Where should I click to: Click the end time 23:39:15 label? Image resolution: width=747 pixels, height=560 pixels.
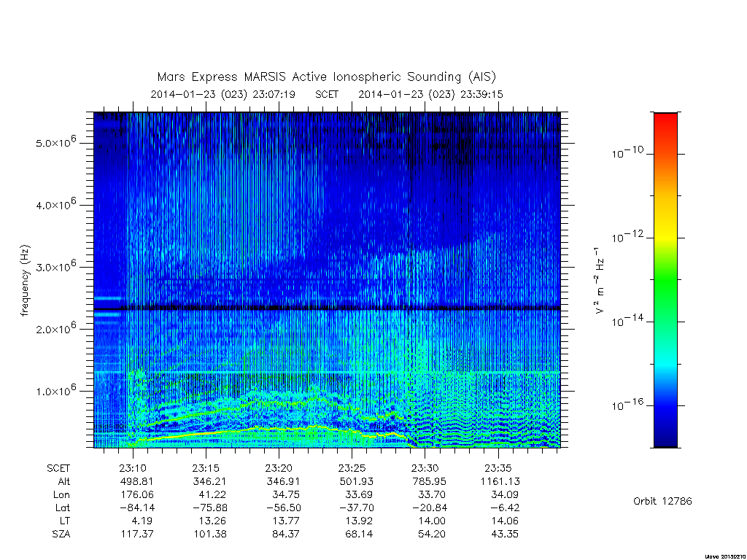(430, 94)
